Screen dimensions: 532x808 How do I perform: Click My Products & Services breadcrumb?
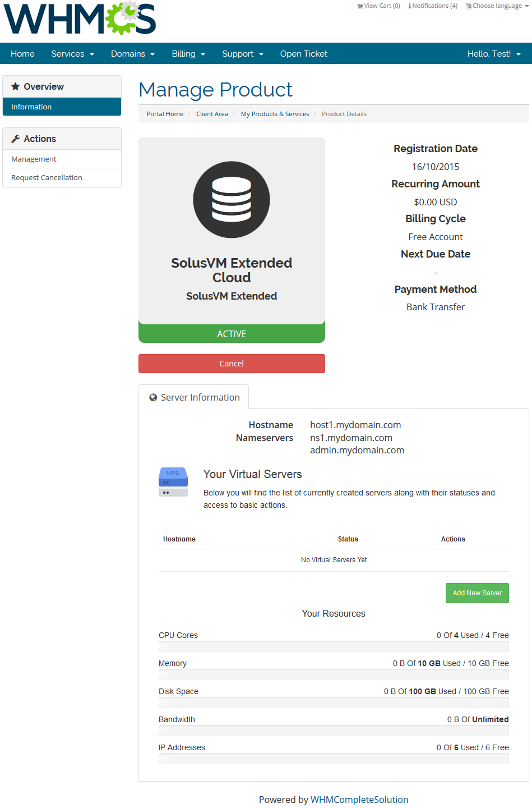[275, 114]
